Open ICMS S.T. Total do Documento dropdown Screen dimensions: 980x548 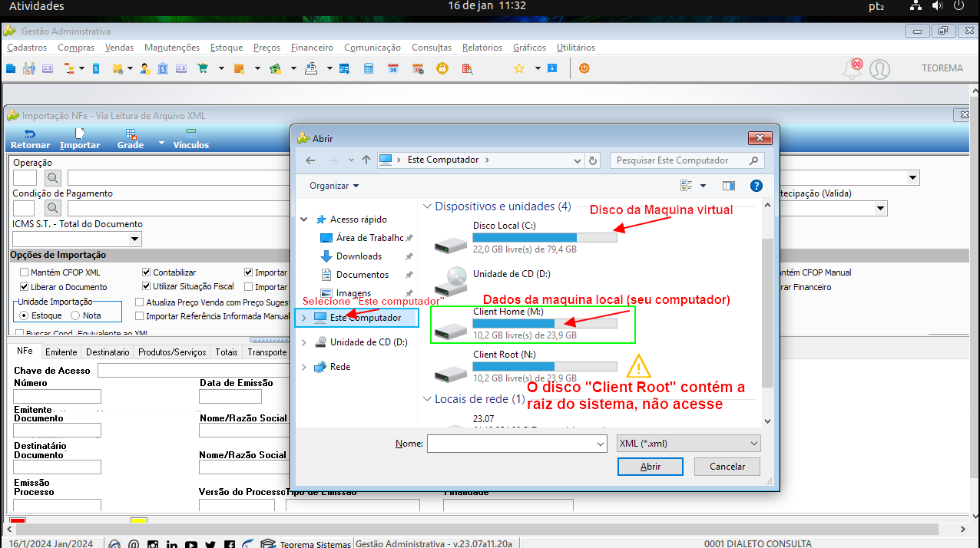click(135, 239)
